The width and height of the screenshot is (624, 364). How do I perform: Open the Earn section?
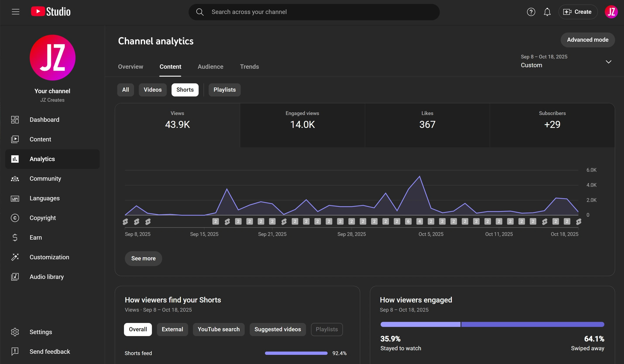36,237
